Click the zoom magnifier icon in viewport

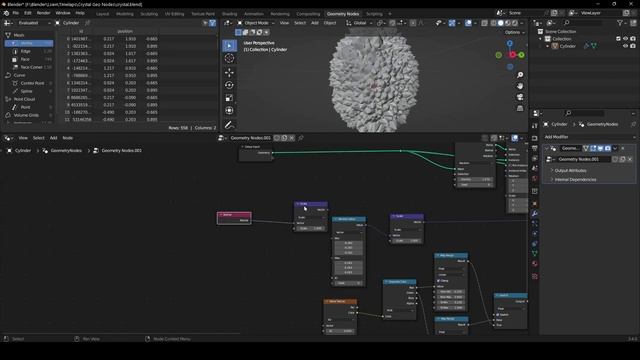click(x=520, y=75)
